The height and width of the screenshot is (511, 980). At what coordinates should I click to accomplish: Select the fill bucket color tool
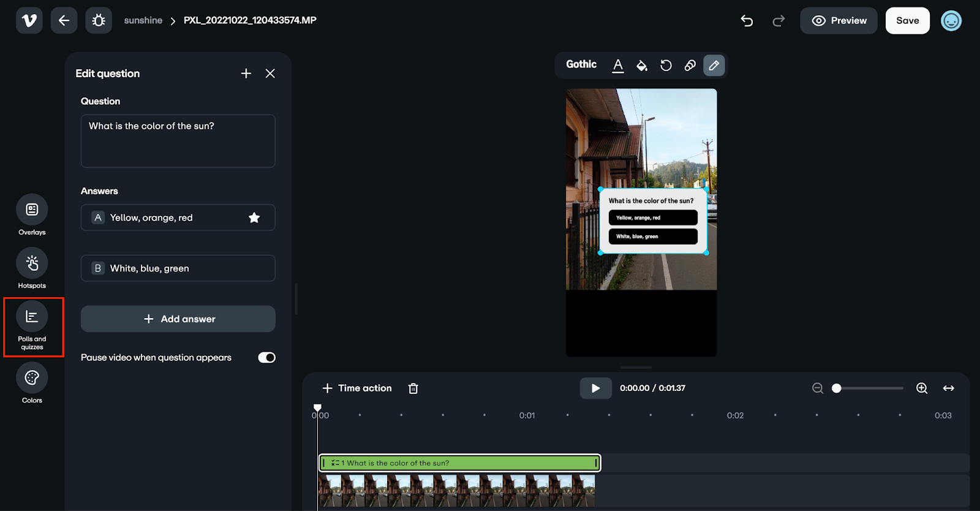(642, 66)
